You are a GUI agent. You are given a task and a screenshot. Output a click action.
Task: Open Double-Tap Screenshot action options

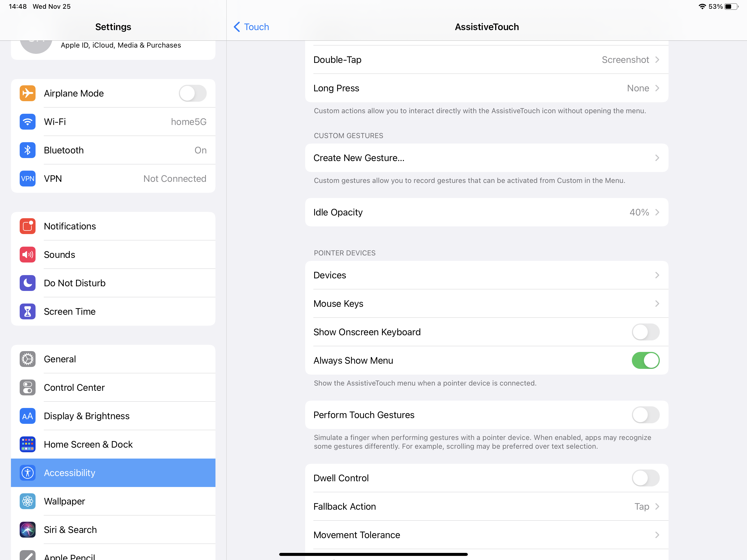point(486,60)
